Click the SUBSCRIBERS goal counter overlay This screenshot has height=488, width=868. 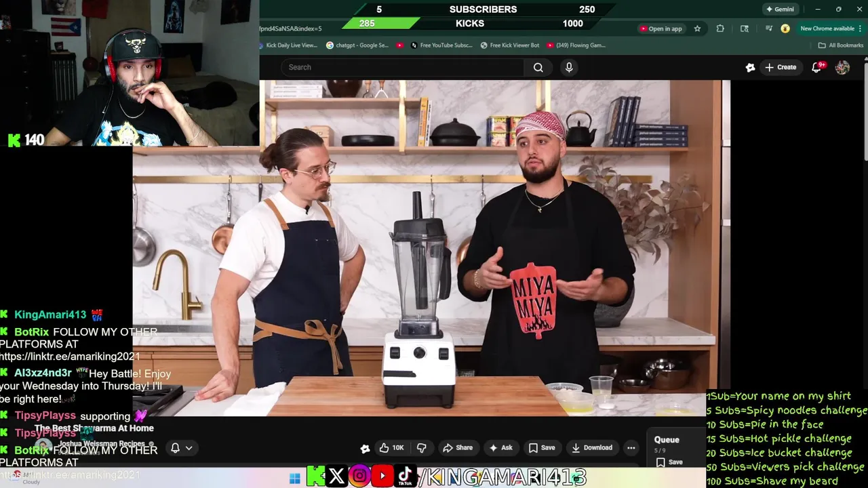(x=483, y=9)
